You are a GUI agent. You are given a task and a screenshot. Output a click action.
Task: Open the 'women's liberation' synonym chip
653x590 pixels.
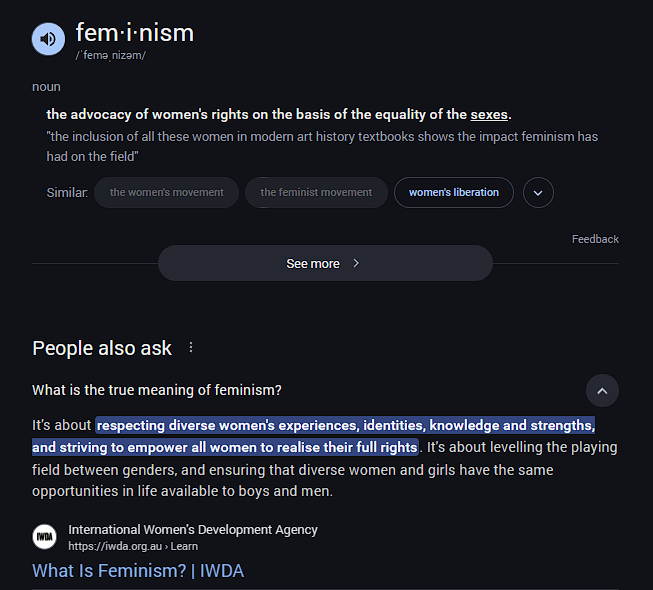coord(454,192)
